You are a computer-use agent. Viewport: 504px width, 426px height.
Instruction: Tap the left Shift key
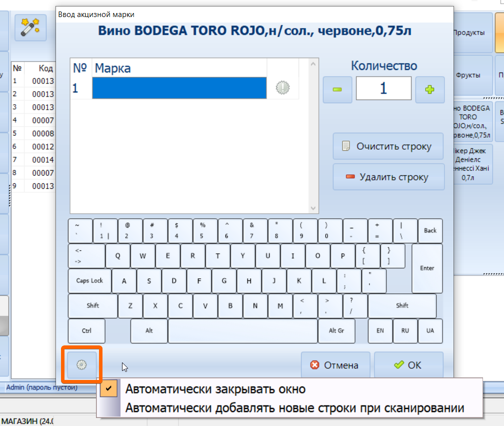point(92,306)
